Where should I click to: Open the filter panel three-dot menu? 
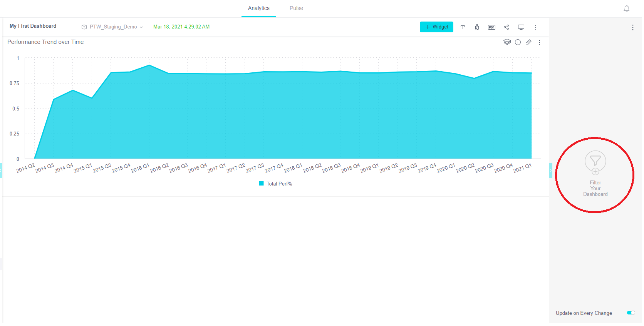pos(632,28)
